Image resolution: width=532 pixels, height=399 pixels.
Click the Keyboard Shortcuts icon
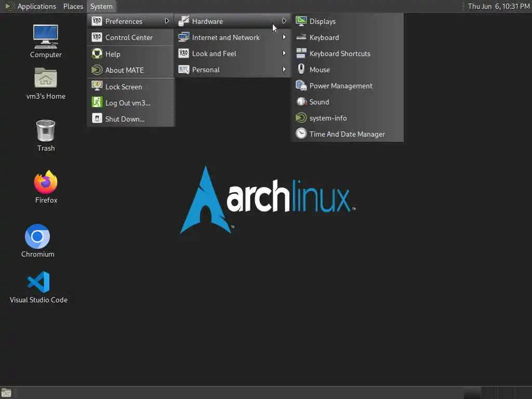[x=301, y=54]
